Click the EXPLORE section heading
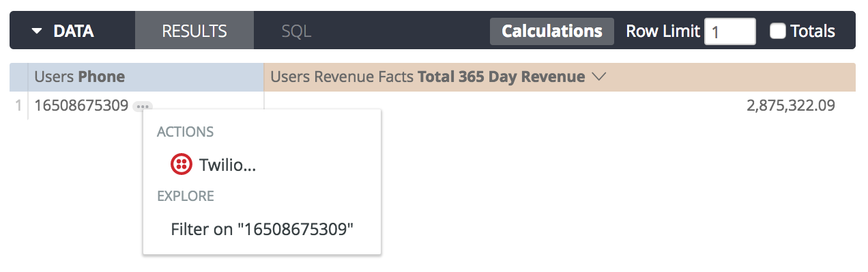The height and width of the screenshot is (272, 868). pos(186,196)
